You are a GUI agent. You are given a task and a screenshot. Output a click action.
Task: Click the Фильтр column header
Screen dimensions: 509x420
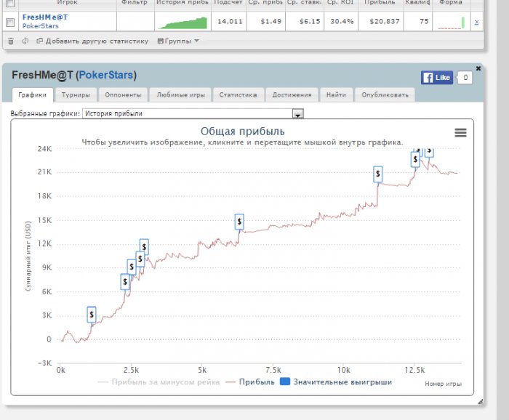point(135,3)
